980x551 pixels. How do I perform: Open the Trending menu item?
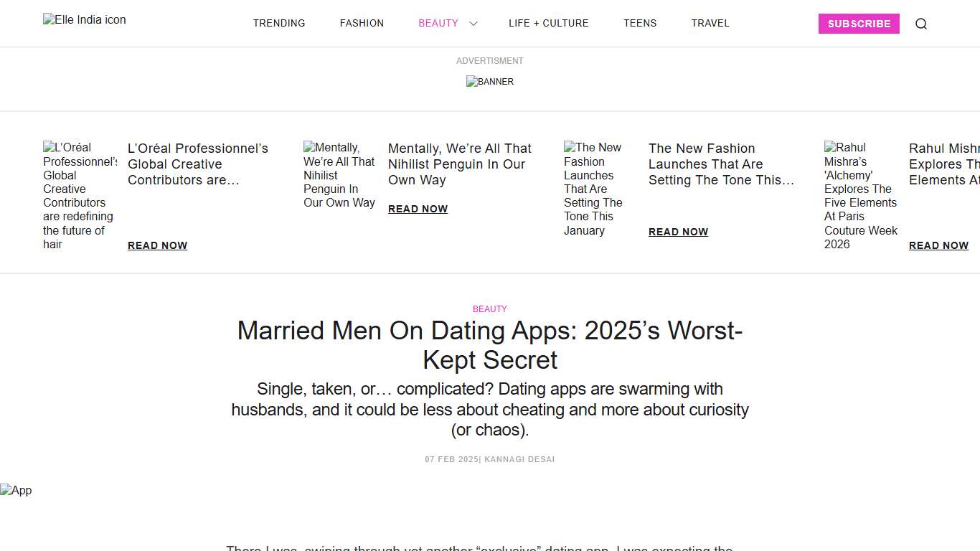click(279, 23)
